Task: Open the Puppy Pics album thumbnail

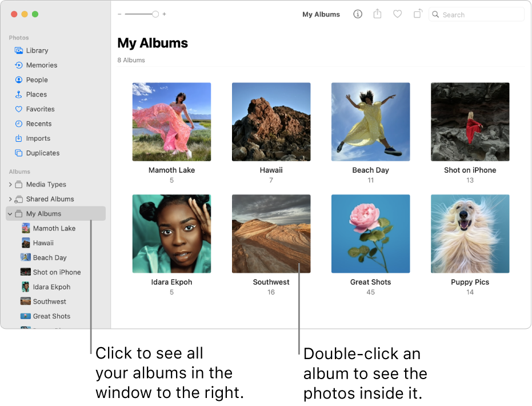Action: coord(470,234)
